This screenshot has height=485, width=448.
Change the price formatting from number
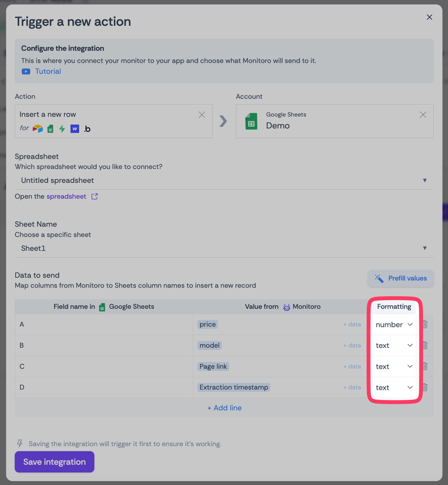coord(394,325)
